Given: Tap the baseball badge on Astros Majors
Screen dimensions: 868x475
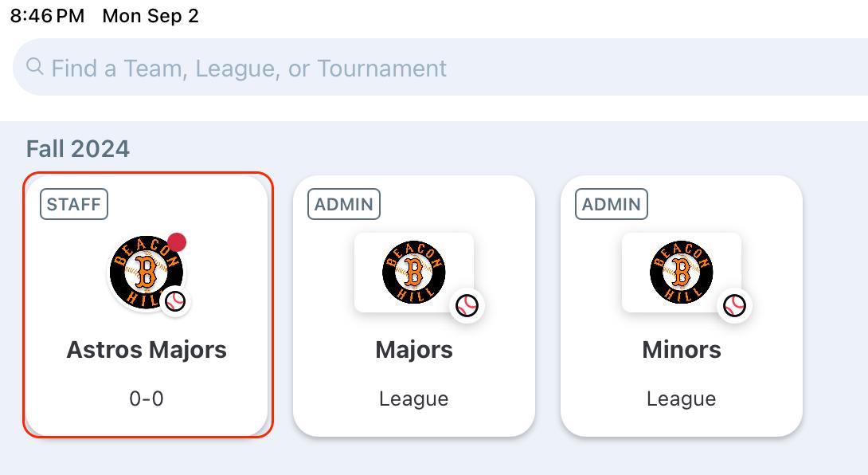Looking at the screenshot, I should [x=176, y=301].
